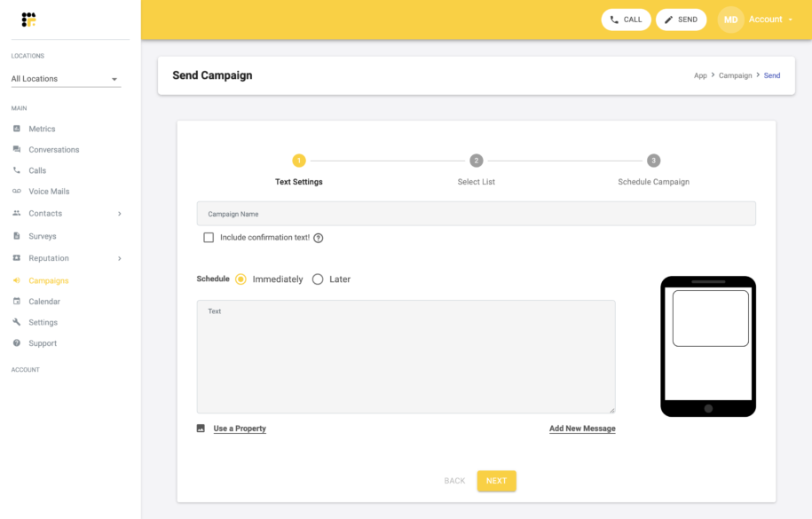
Task: Open Support in the sidebar menu
Action: point(43,343)
